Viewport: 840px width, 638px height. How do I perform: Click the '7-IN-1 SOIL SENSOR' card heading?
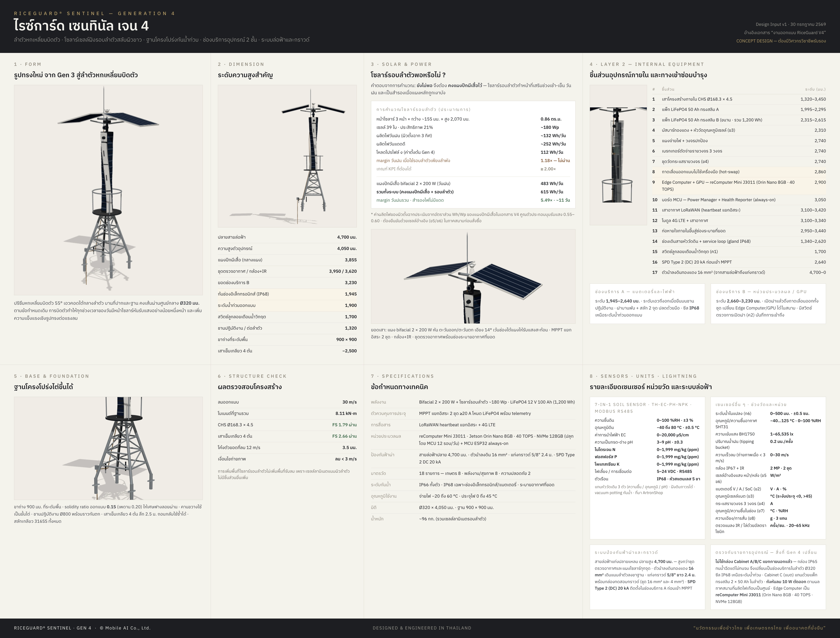tap(643, 408)
